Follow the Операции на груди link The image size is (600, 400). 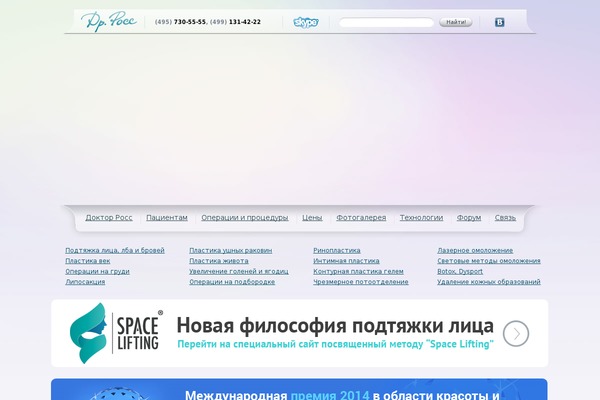click(x=97, y=271)
